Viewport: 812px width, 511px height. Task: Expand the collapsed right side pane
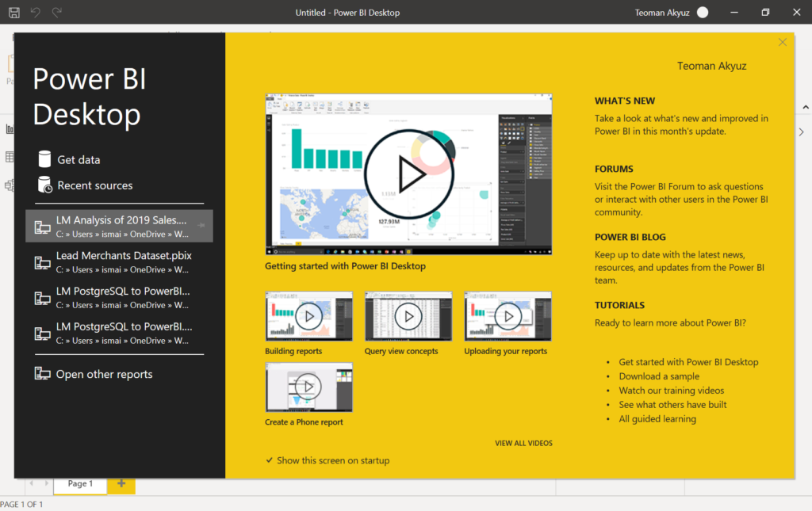[801, 132]
